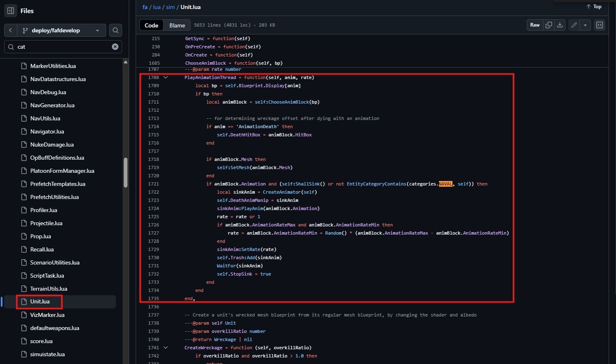
Task: Open ScenarioUtilities.lua file
Action: (55, 262)
